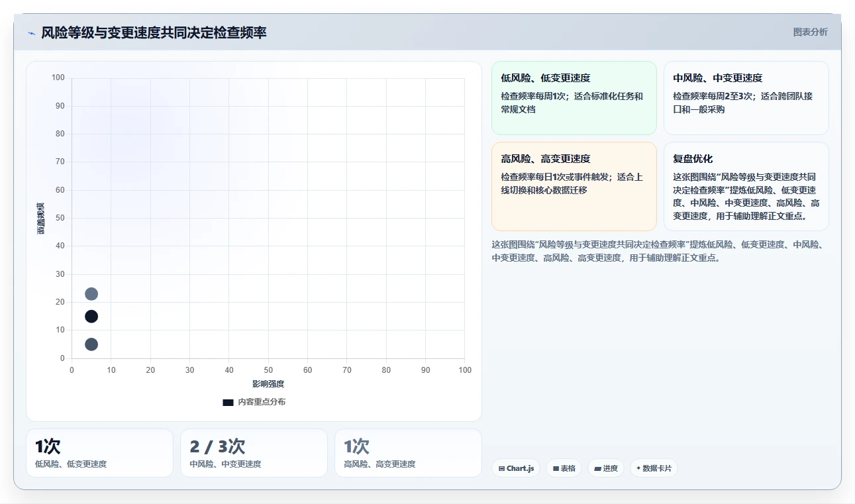Open the 低风险、低变更速度 green card
Viewport: 855px width, 504px height.
(574, 98)
